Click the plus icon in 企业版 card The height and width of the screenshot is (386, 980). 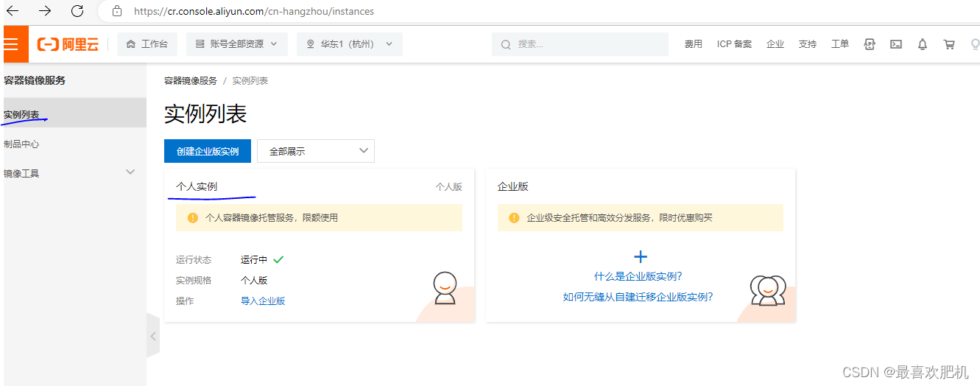[641, 257]
